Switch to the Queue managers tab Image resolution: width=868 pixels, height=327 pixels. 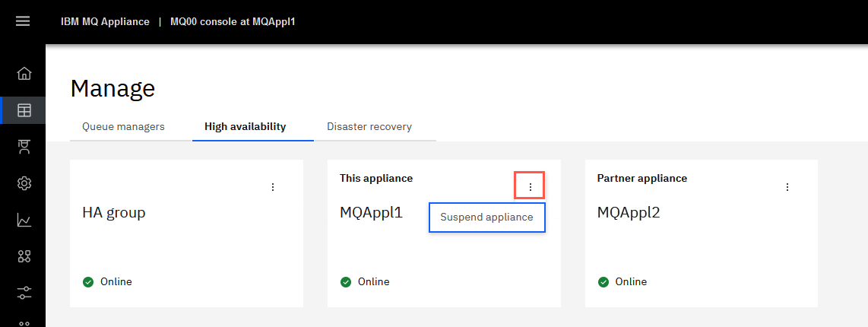(123, 127)
